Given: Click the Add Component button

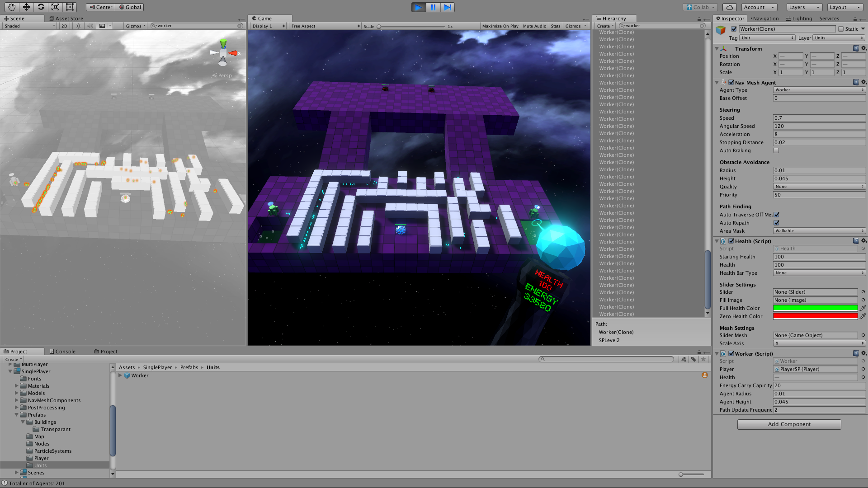Looking at the screenshot, I should (789, 424).
